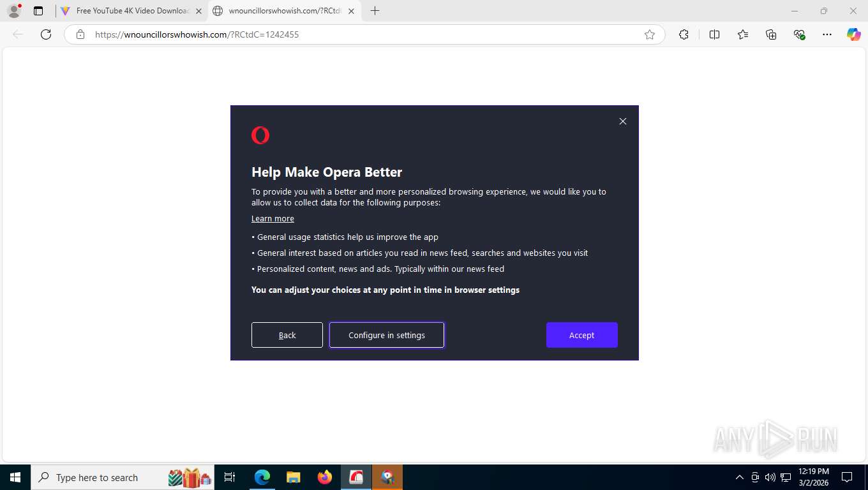Click the red-white app taskbar icon

point(356,477)
